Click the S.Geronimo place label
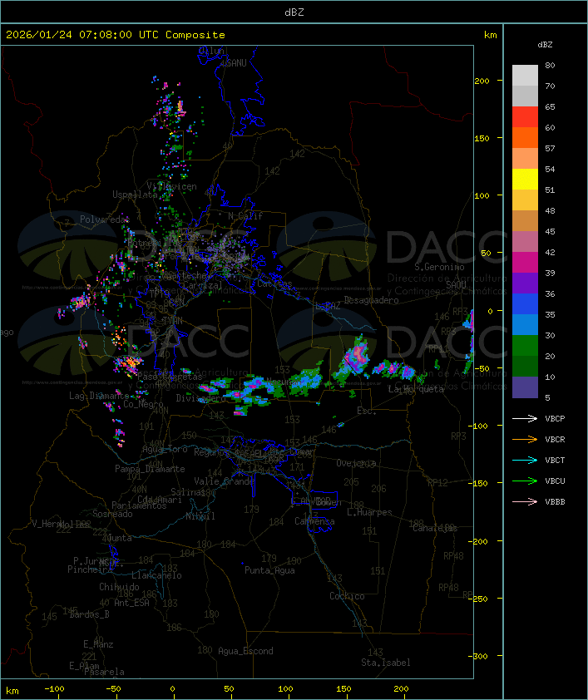 [x=442, y=268]
